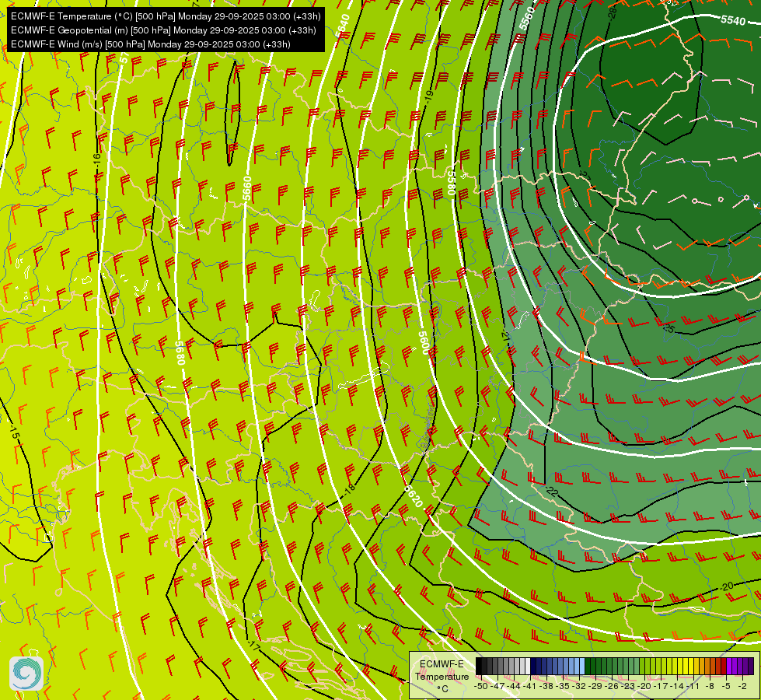Screen dimensions: 761x700
Task: Click the 5600 geopotential contour label
Action: pyautogui.click(x=424, y=343)
